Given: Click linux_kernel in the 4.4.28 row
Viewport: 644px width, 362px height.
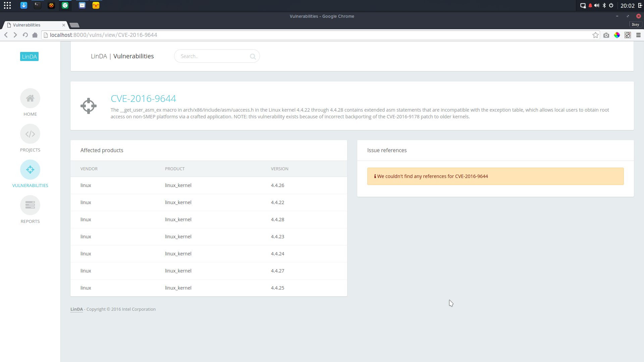Looking at the screenshot, I should coord(178,220).
